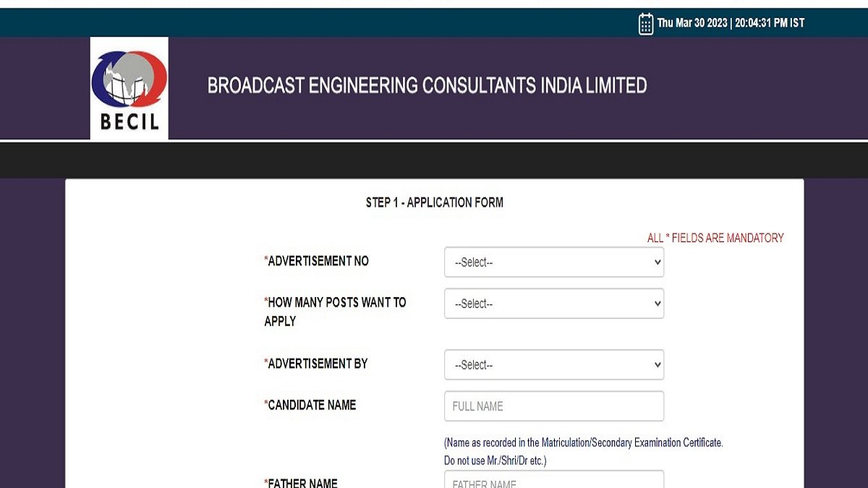This screenshot has height=488, width=868.
Task: Expand the How Many Posts dropdown
Action: (x=554, y=304)
